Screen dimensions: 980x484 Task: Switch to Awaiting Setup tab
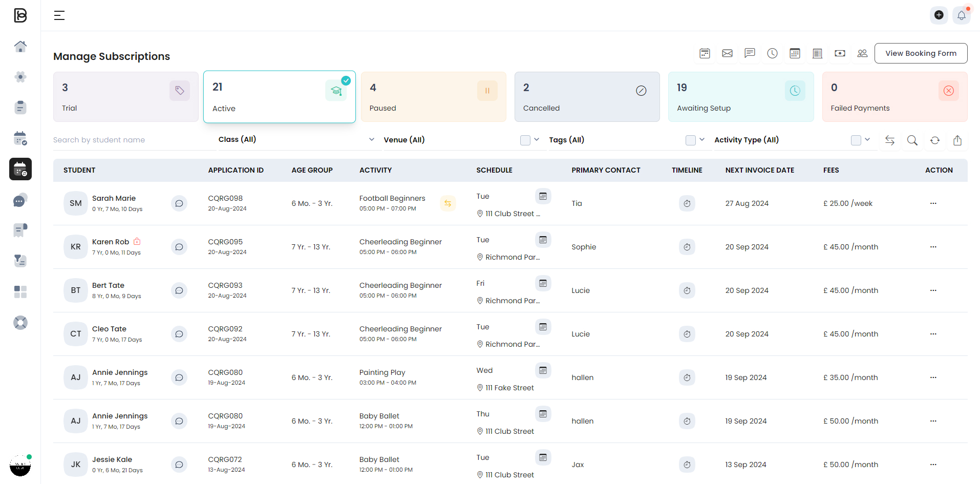pos(740,97)
